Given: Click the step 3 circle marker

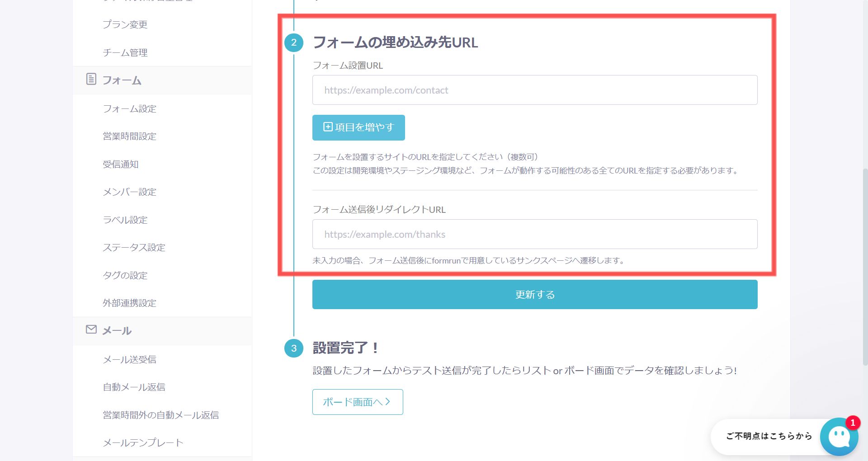Looking at the screenshot, I should (294, 348).
